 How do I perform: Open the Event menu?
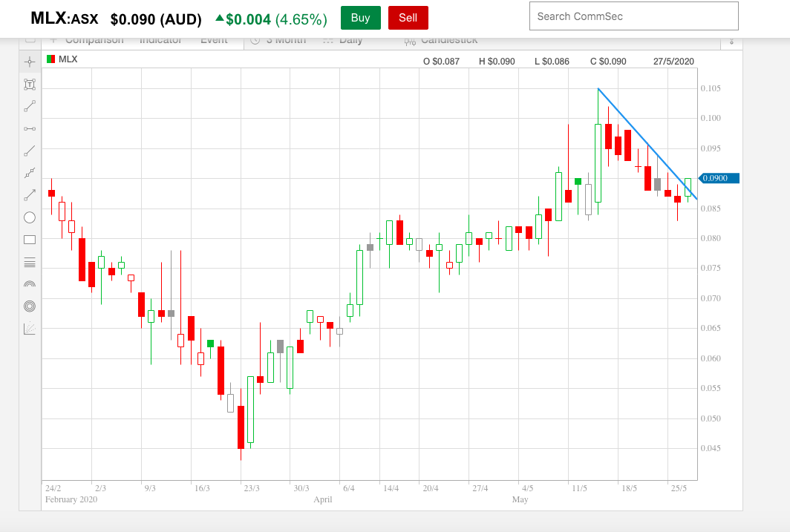tap(214, 40)
